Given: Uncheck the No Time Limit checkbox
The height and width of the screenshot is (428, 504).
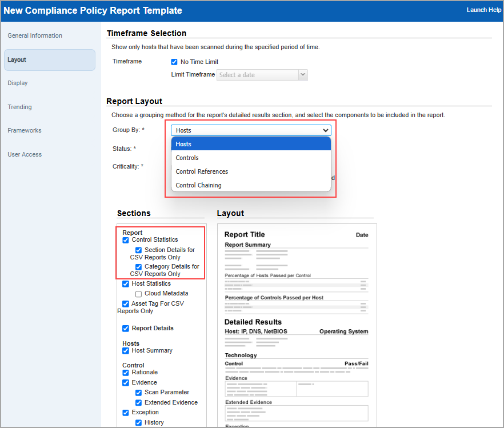Looking at the screenshot, I should click(174, 62).
